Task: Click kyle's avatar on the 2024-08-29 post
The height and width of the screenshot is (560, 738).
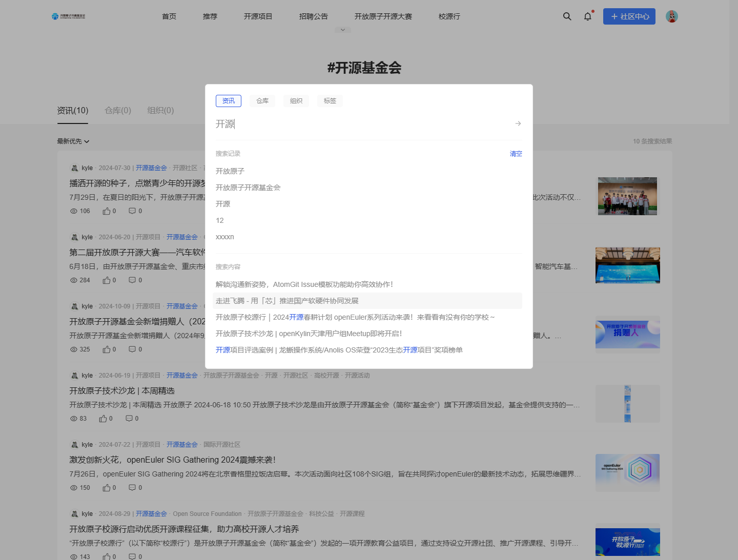Action: (74, 514)
